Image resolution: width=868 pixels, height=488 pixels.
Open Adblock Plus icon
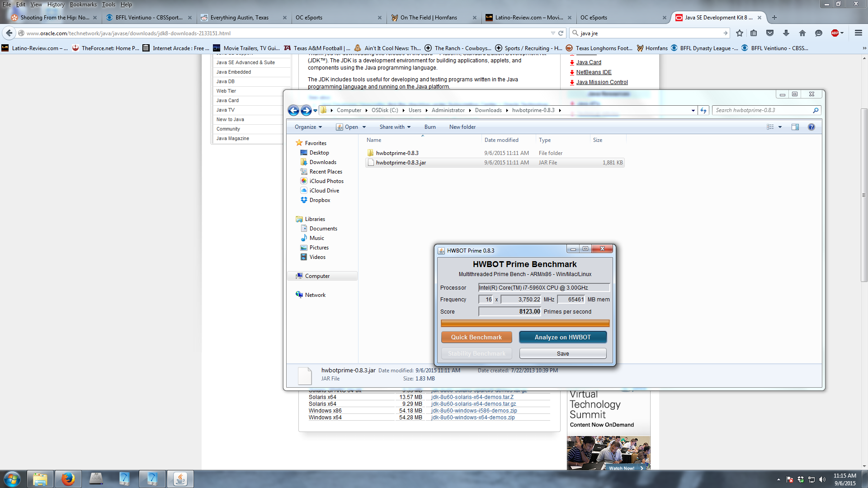[835, 33]
